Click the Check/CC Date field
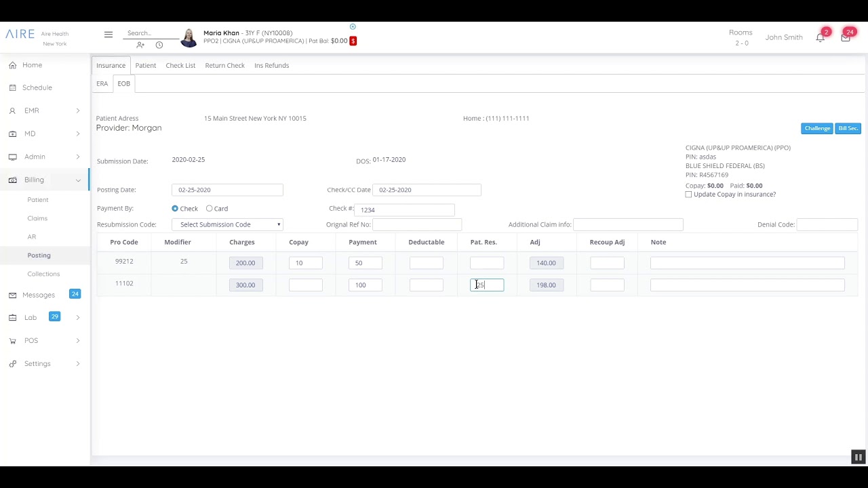The height and width of the screenshot is (488, 868). 427,190
